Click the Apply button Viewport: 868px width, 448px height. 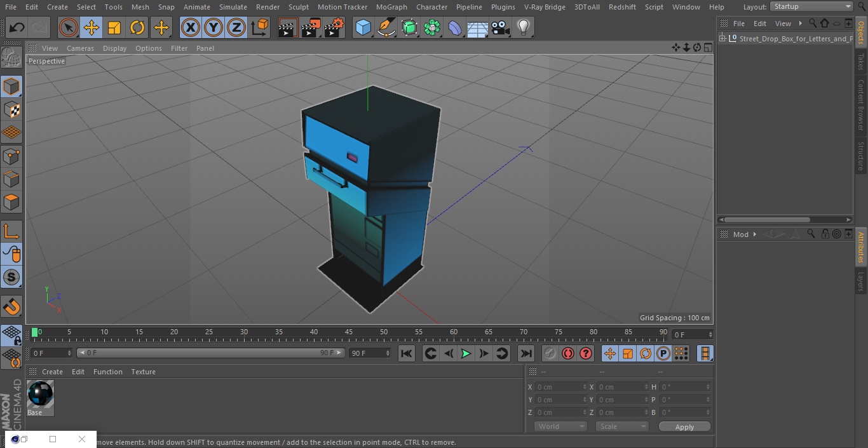[684, 427]
